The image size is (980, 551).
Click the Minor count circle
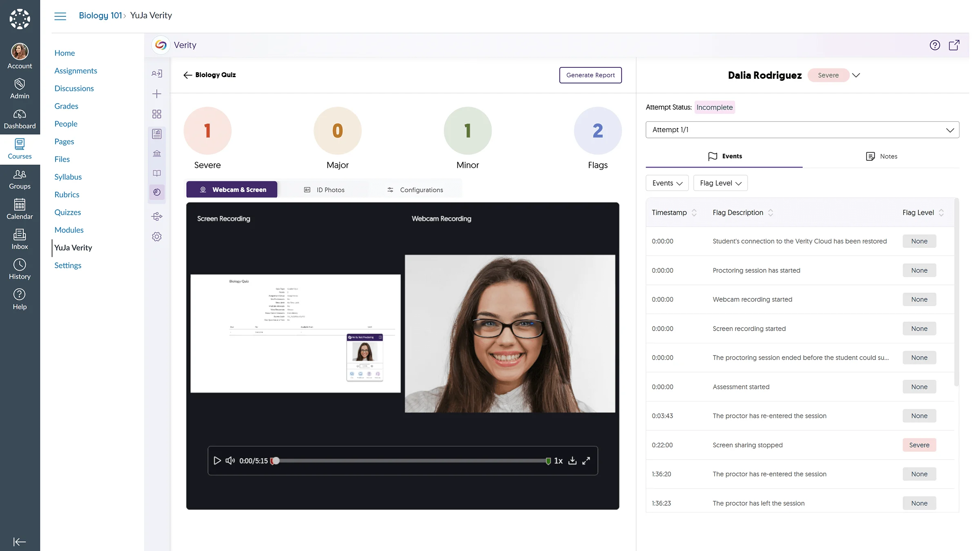pyautogui.click(x=468, y=131)
